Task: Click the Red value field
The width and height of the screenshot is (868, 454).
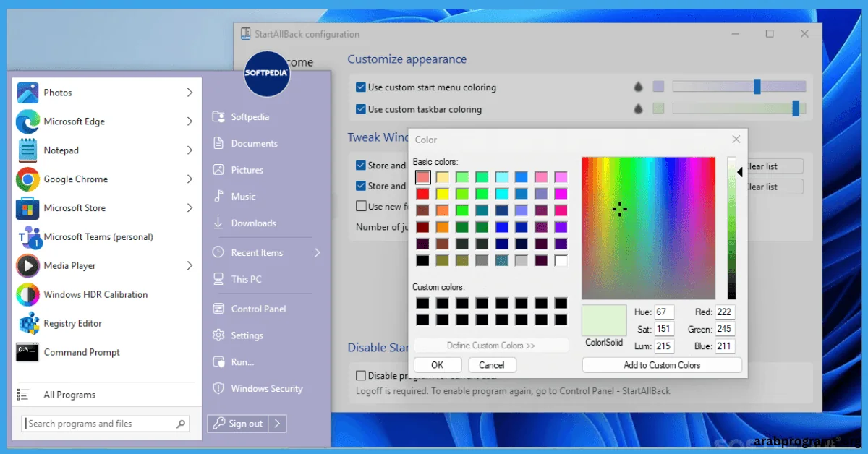Action: (725, 312)
